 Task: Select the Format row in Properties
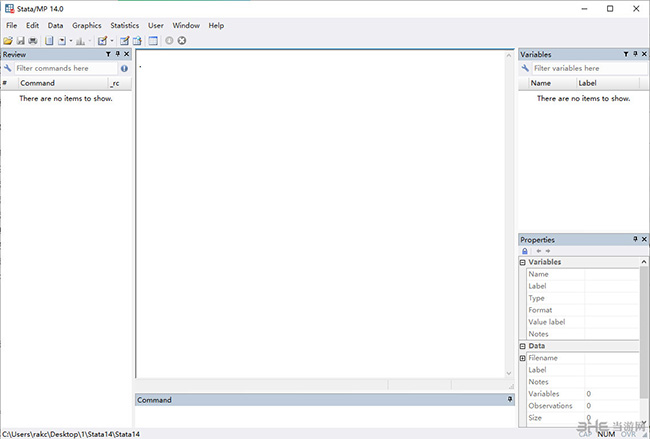tap(582, 310)
